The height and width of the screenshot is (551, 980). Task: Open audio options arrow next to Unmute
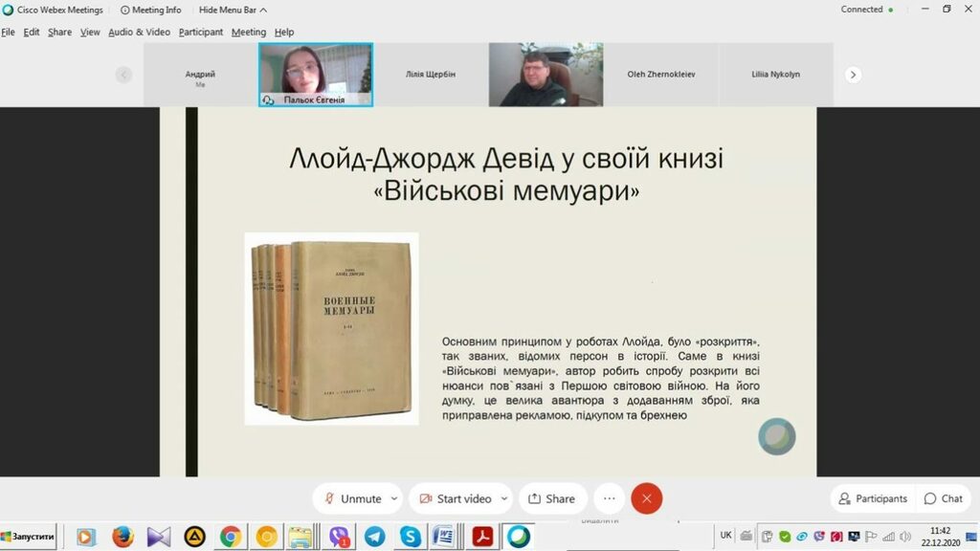(394, 498)
